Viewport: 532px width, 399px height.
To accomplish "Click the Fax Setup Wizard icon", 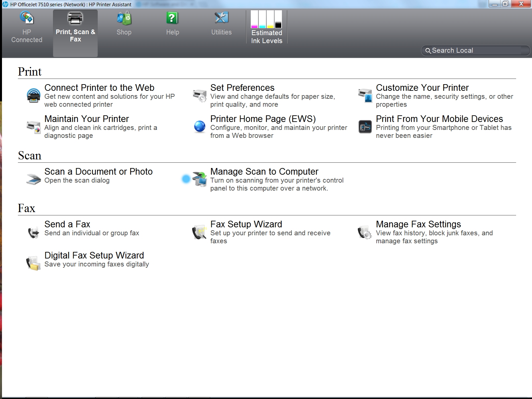I will pos(199,232).
